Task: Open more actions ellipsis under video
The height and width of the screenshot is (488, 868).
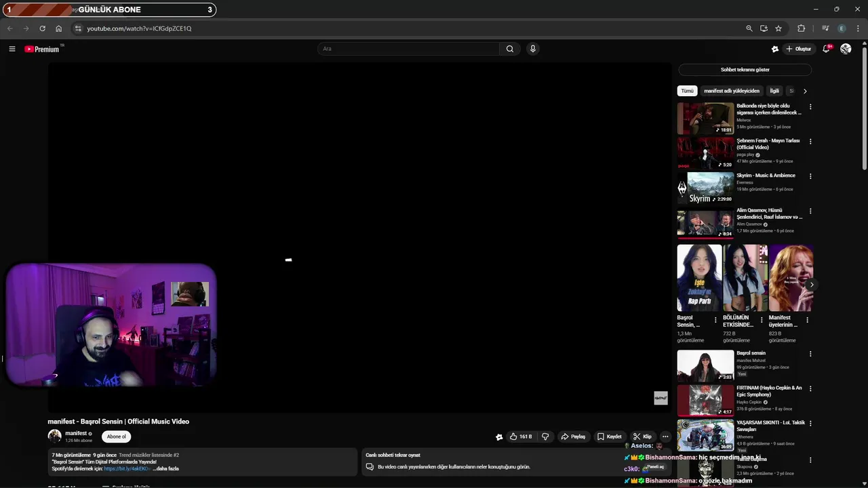Action: click(665, 436)
